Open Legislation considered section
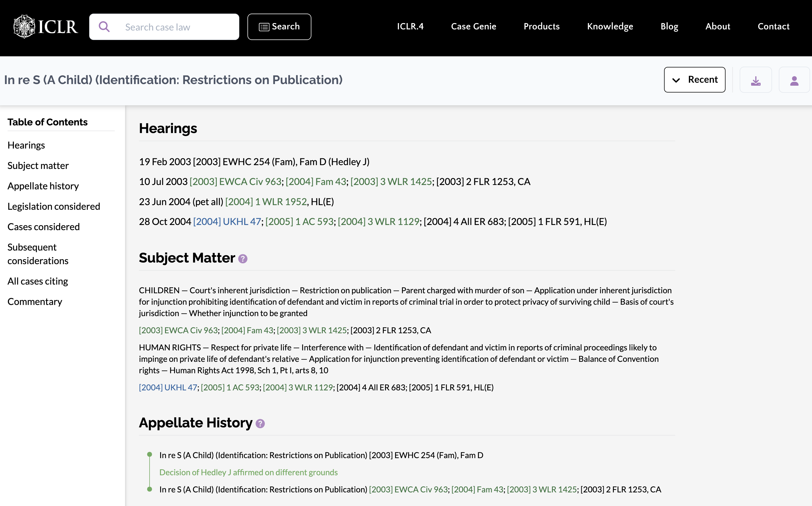The image size is (812, 506). [x=54, y=206]
